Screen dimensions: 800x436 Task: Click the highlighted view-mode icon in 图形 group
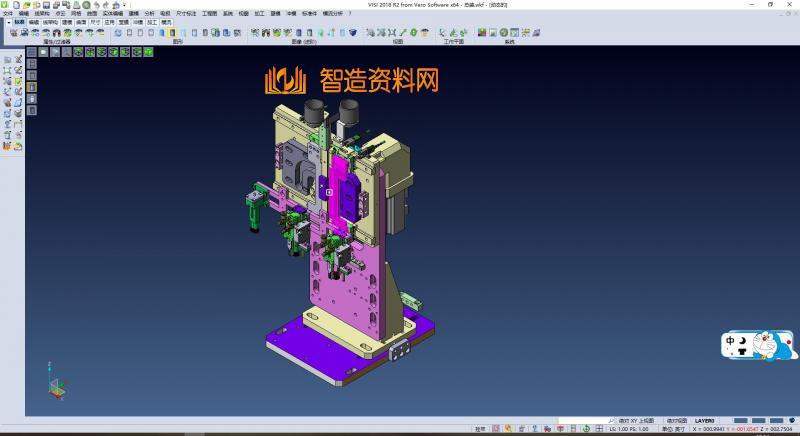tap(171, 33)
